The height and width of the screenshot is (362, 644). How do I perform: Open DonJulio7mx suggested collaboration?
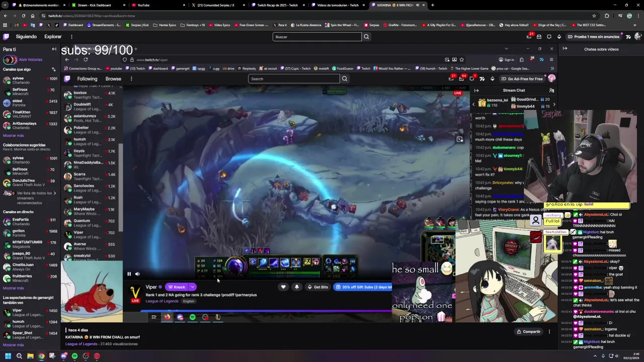pos(30,183)
